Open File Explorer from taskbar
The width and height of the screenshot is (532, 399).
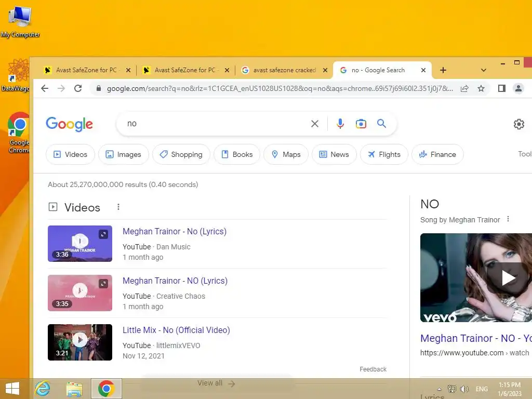(74, 389)
